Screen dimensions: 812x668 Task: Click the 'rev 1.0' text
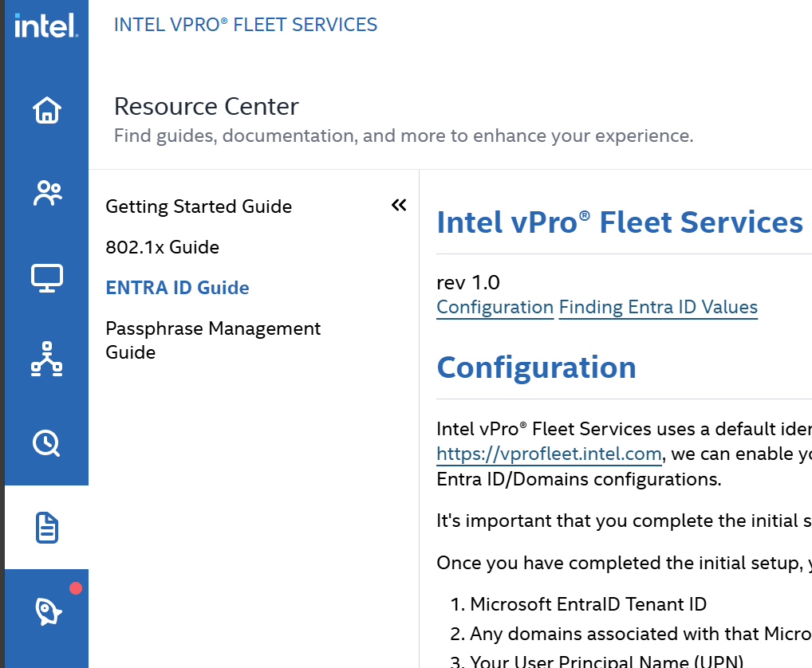pyautogui.click(x=468, y=282)
